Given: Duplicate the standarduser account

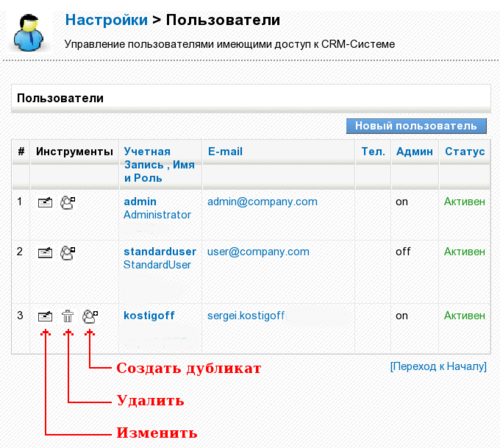Looking at the screenshot, I should pyautogui.click(x=68, y=253).
